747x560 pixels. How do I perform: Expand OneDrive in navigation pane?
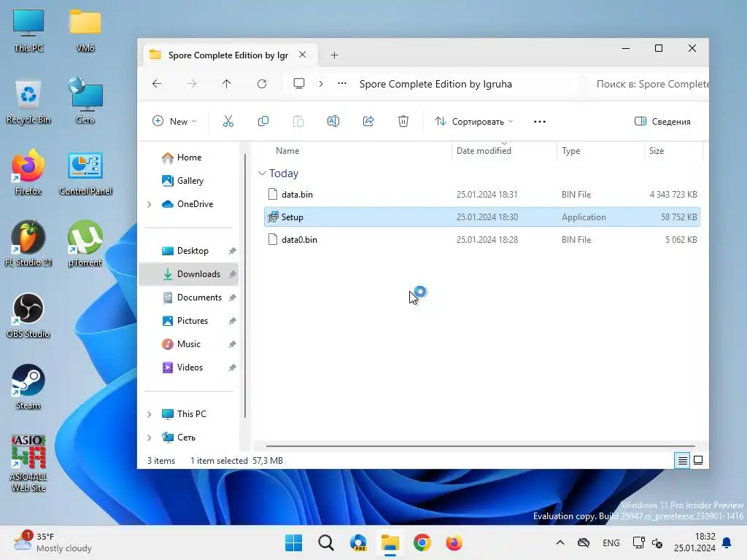point(149,204)
